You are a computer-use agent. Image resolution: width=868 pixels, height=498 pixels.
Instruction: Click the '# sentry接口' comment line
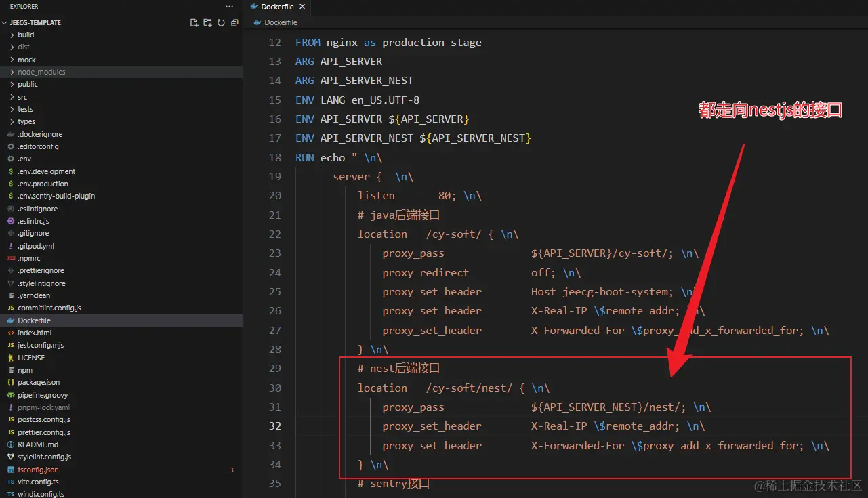[x=394, y=484]
